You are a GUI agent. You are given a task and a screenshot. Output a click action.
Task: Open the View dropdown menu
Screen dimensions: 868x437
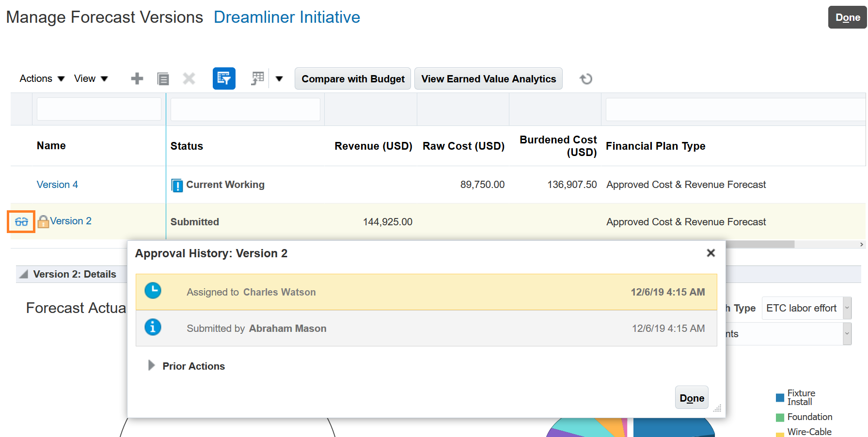[90, 78]
